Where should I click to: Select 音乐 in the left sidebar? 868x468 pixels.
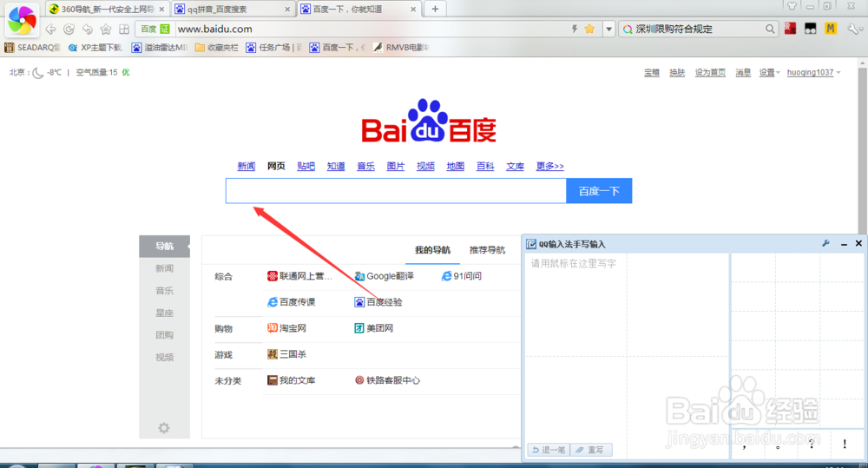[x=164, y=290]
